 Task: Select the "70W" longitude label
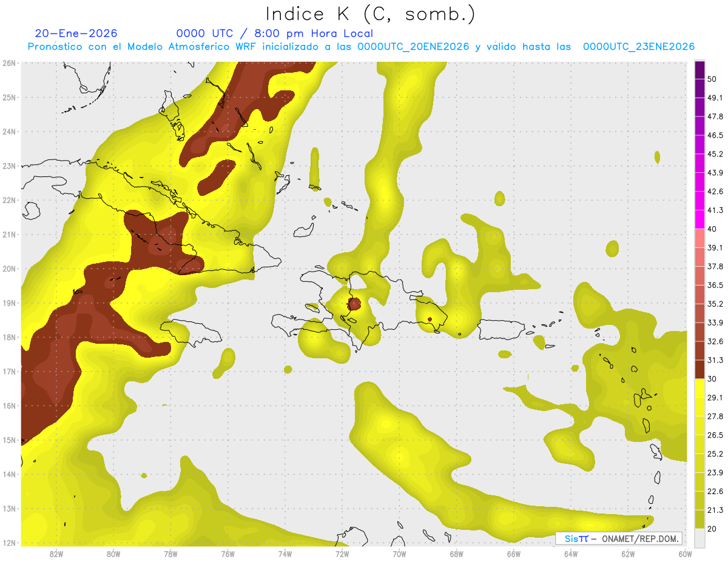(399, 554)
